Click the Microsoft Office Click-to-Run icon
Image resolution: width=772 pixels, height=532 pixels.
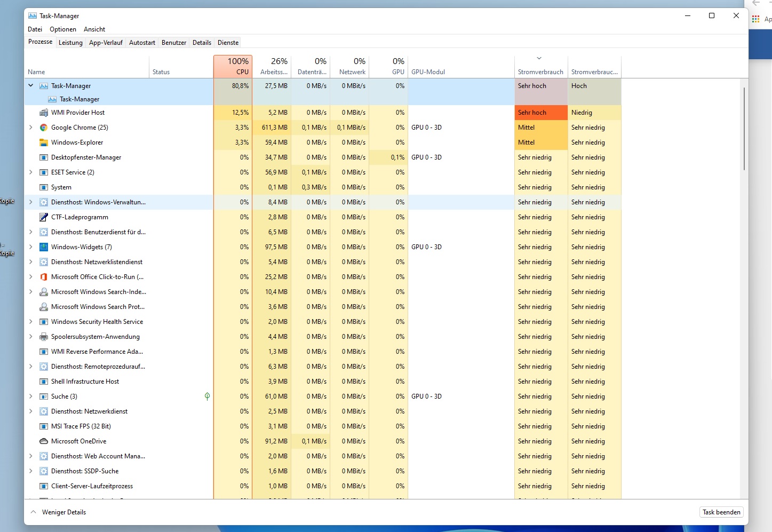point(44,277)
